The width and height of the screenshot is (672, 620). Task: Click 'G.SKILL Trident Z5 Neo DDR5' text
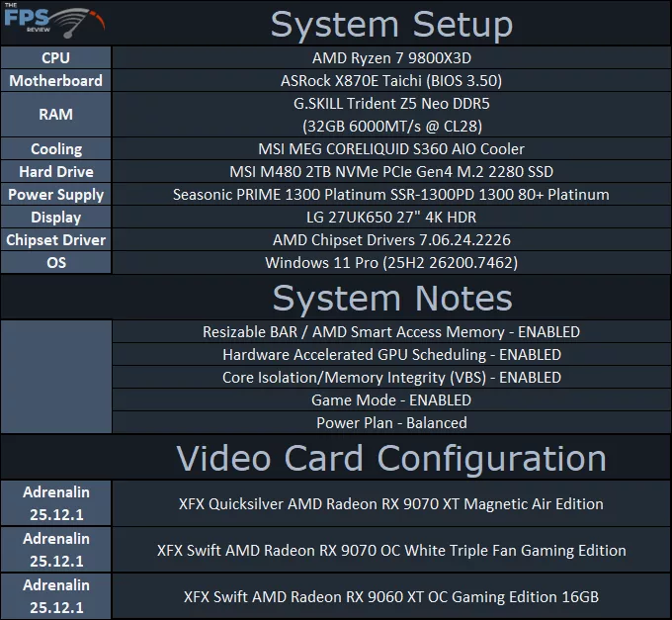click(x=391, y=103)
